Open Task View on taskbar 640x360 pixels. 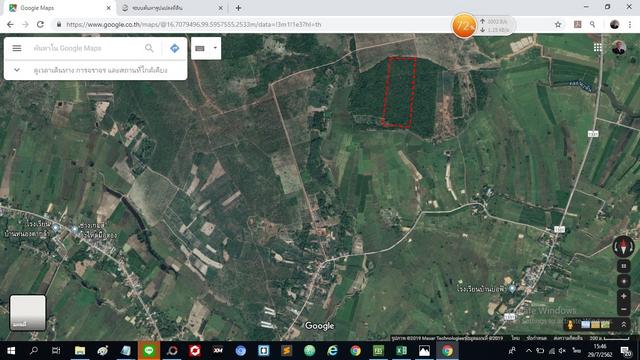click(56, 351)
